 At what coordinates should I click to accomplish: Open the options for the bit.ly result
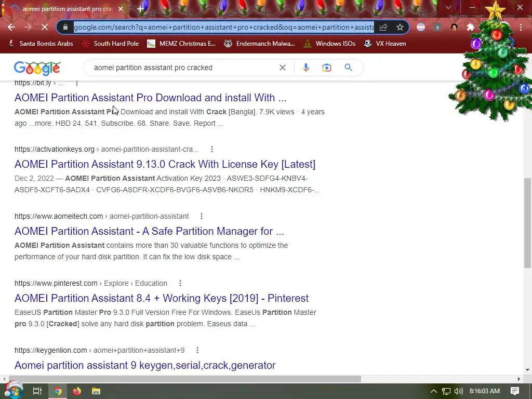(x=77, y=83)
